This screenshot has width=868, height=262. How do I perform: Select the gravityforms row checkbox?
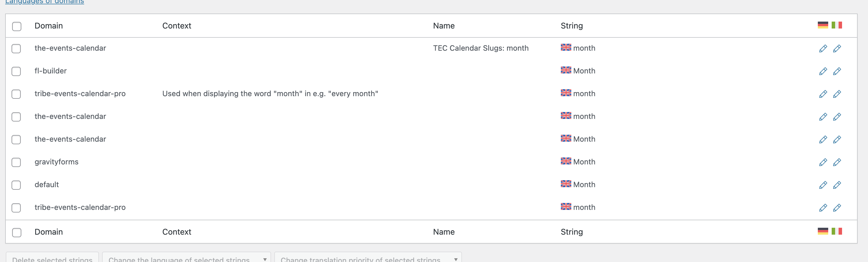[x=16, y=162]
